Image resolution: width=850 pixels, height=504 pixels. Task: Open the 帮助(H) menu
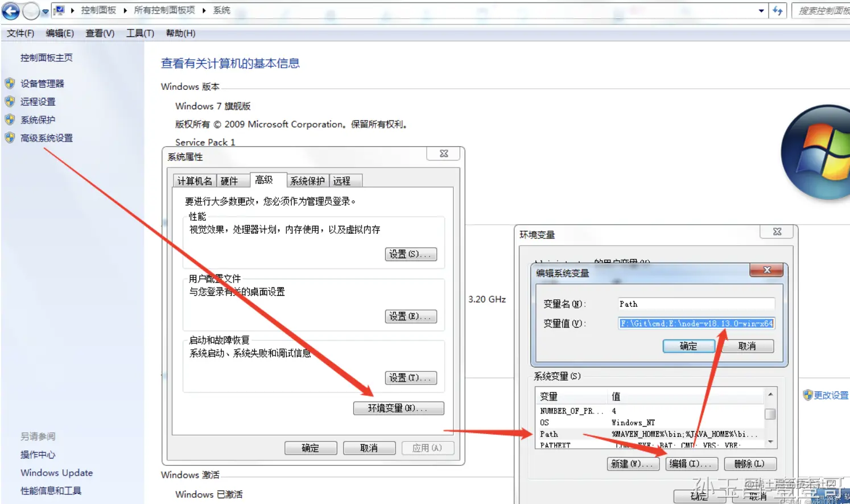[x=180, y=34]
